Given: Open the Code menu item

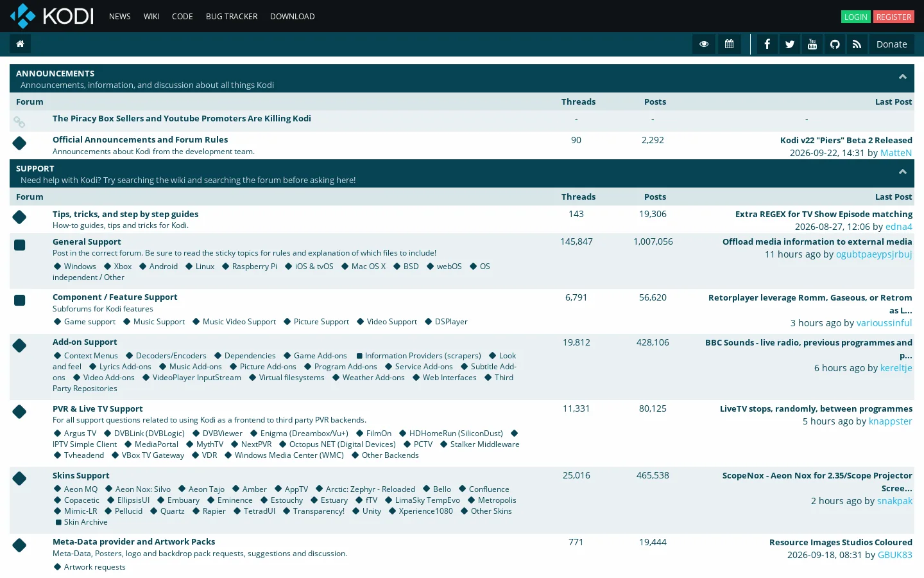Looking at the screenshot, I should 182,17.
